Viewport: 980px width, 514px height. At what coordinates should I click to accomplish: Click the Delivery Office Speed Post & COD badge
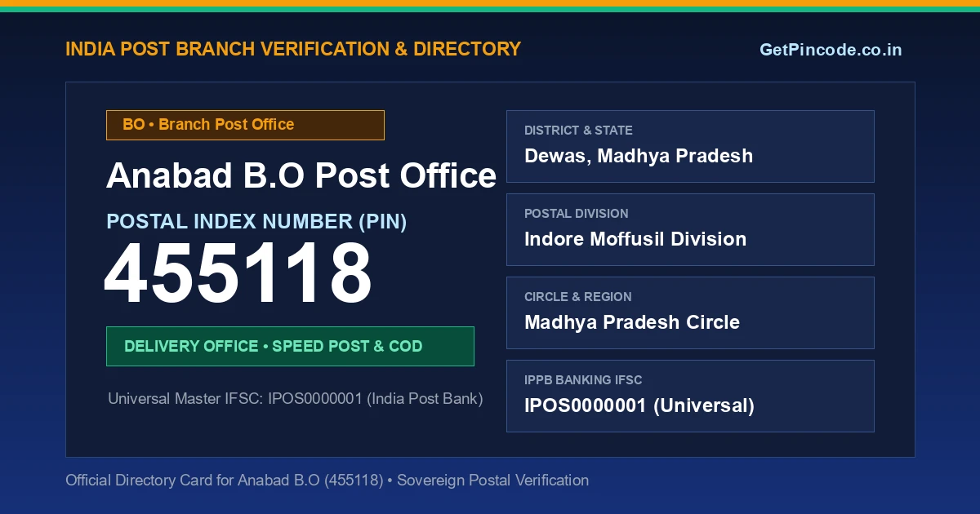pyautogui.click(x=290, y=346)
